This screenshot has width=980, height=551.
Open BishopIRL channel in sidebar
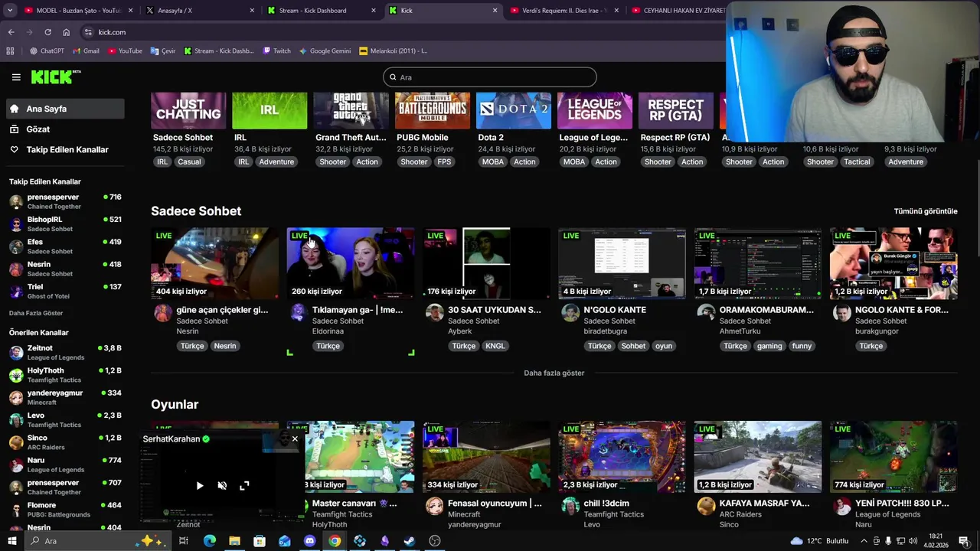(x=65, y=223)
